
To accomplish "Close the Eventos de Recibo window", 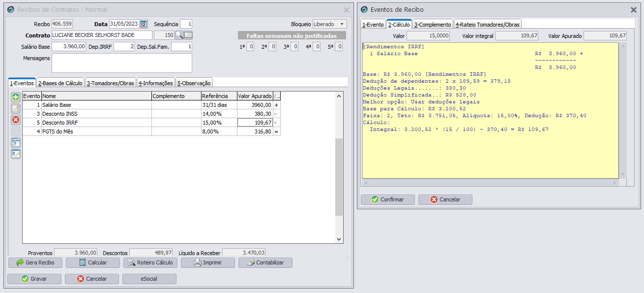I will 634,10.
